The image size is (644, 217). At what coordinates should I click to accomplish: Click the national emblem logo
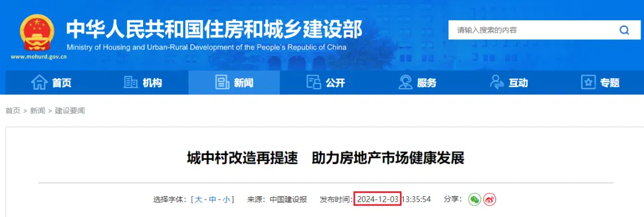38,33
